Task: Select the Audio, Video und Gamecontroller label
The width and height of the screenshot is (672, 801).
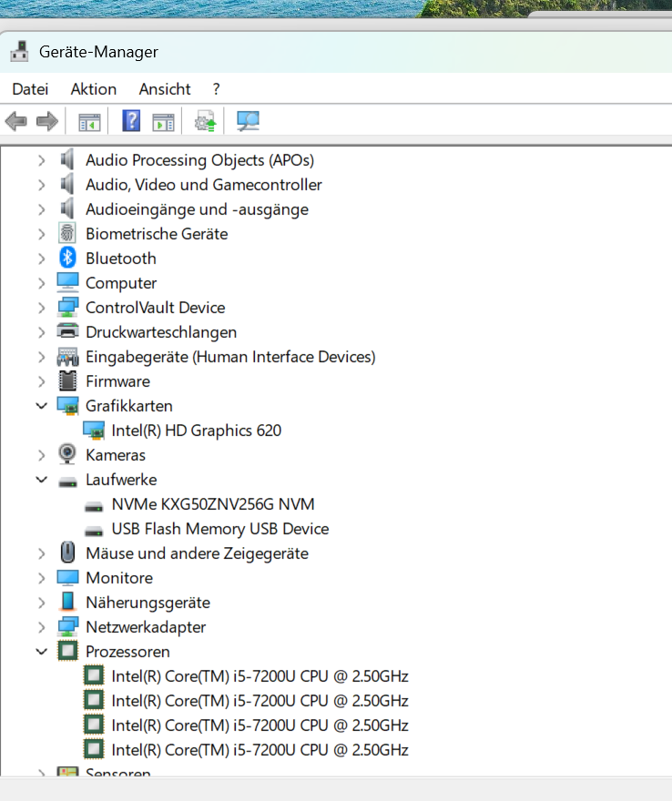Action: (203, 185)
